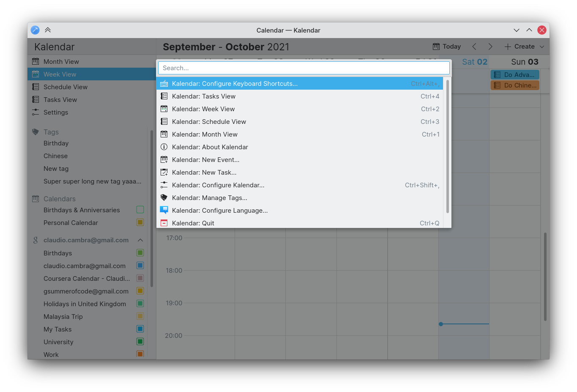The height and width of the screenshot is (392, 577).
Task: Toggle the University calendar checkbox
Action: 140,342
